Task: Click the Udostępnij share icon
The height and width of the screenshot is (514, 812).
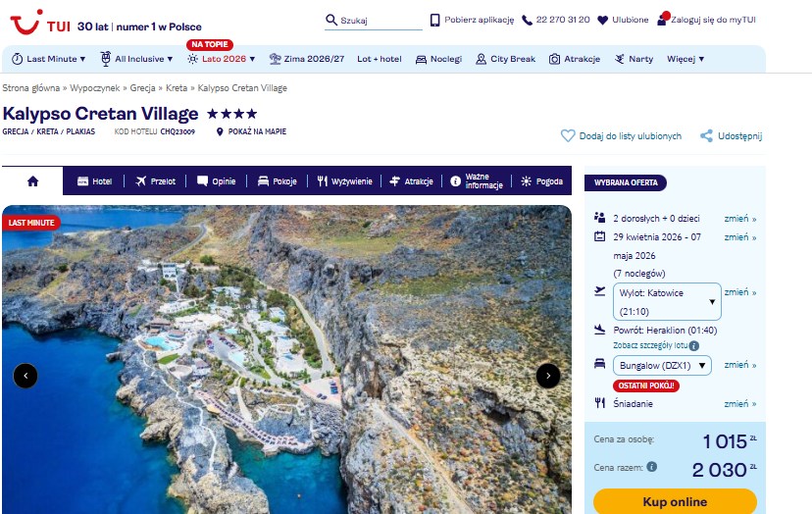Action: (x=706, y=136)
